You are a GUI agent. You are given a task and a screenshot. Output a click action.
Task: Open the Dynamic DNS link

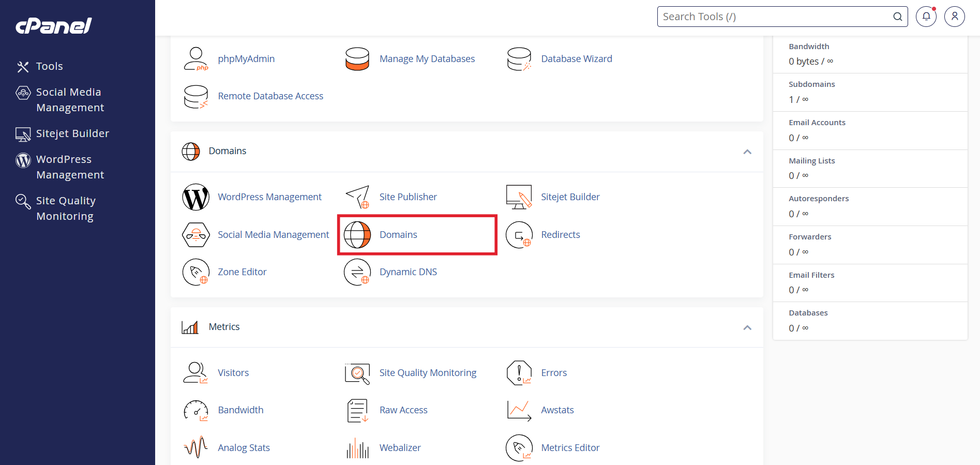pyautogui.click(x=408, y=272)
